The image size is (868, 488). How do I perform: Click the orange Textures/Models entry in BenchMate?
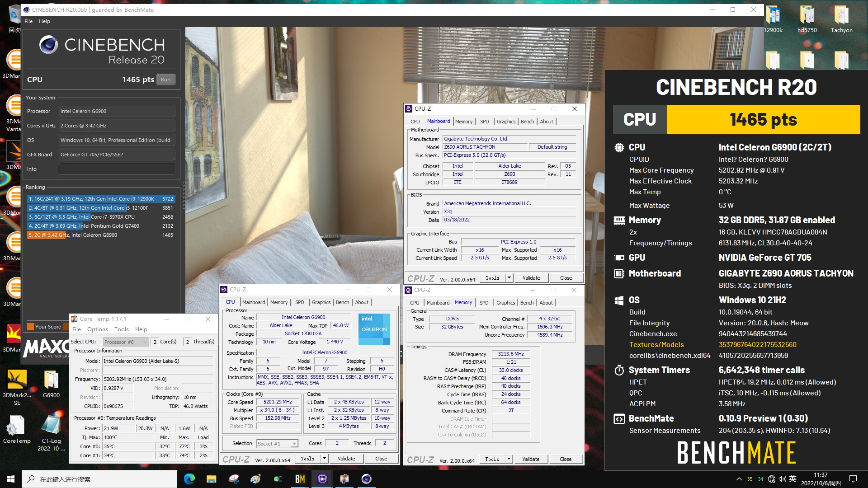coord(656,345)
